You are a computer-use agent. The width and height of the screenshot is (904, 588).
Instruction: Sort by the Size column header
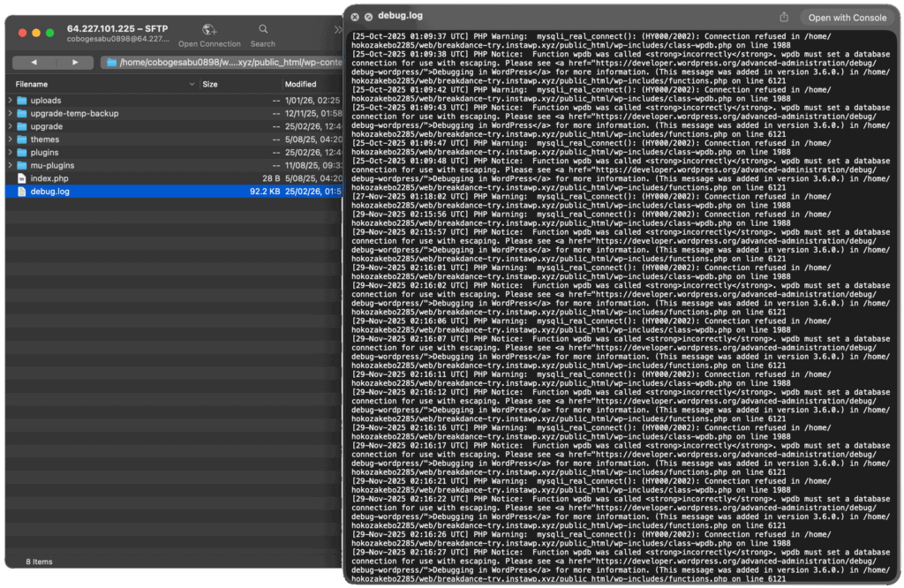[x=210, y=84]
